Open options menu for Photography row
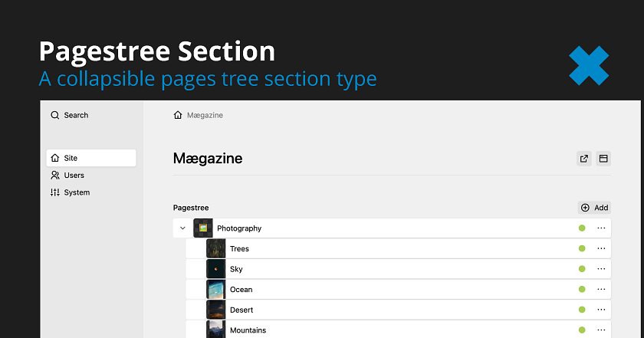 tap(601, 228)
